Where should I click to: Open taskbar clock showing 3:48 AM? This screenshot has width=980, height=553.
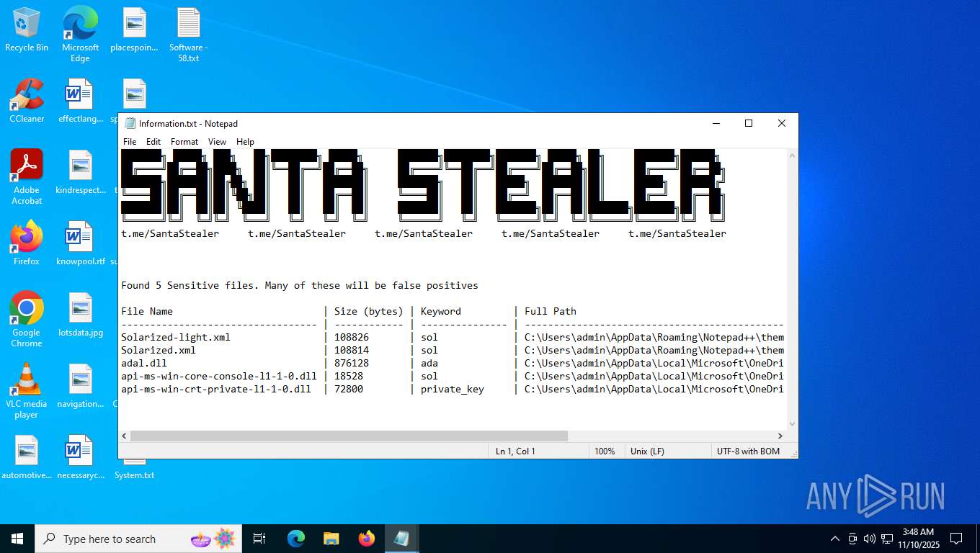[x=917, y=539]
